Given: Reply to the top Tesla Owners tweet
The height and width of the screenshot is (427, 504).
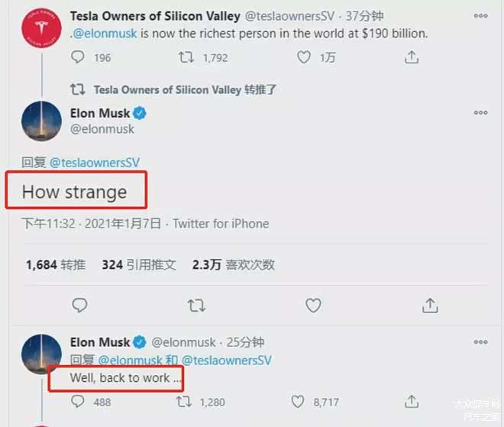Looking at the screenshot, I should 79,57.
